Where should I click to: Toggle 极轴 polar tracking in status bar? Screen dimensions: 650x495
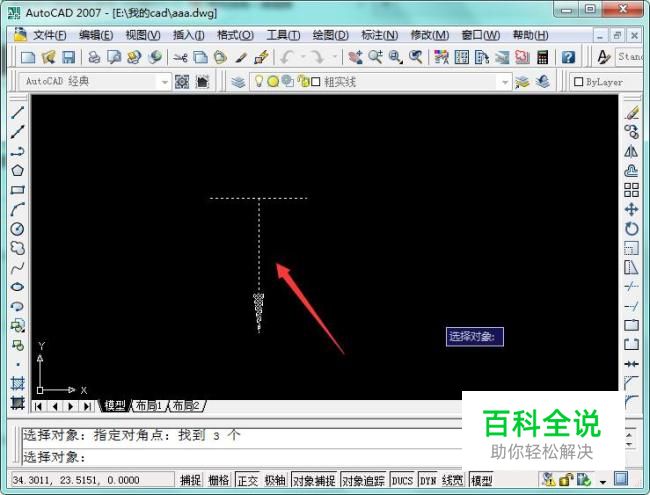[275, 480]
